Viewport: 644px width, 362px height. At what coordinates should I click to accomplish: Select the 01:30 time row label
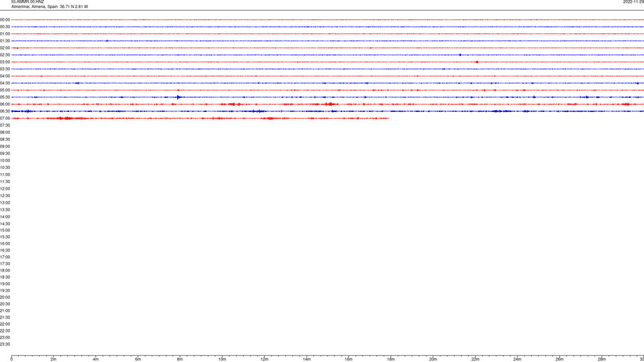click(x=5, y=41)
